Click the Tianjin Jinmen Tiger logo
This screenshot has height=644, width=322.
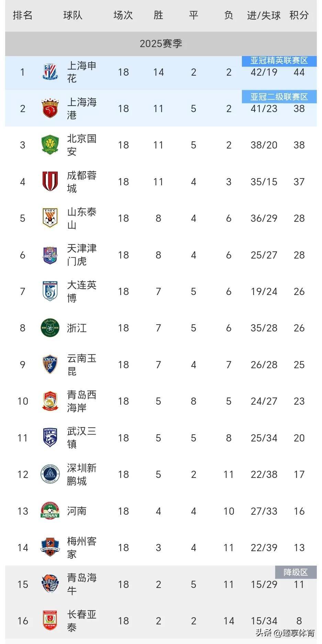point(50,255)
